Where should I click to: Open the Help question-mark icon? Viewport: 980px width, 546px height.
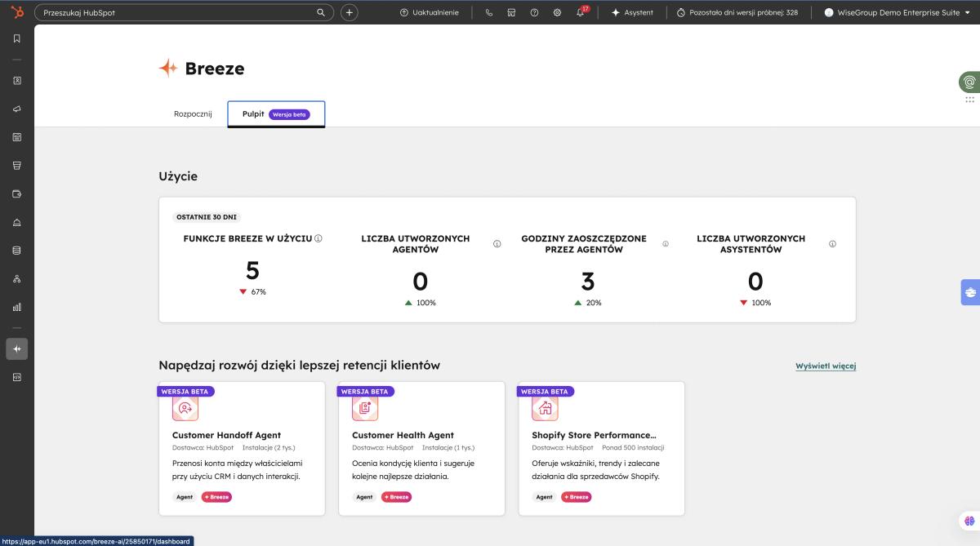534,12
